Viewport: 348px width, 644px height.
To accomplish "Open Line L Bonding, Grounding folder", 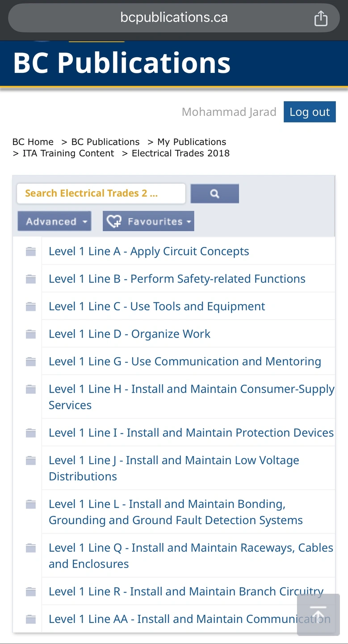I will pyautogui.click(x=176, y=512).
